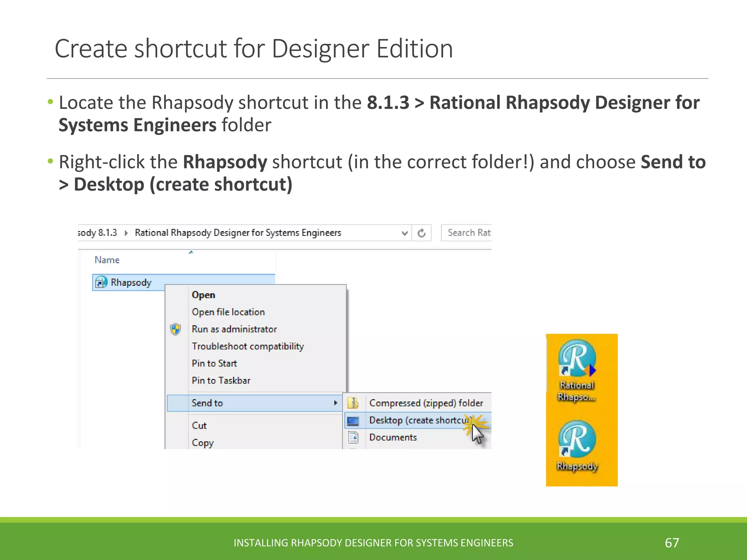The width and height of the screenshot is (747, 560).
Task: Click the Refresh button in the address bar
Action: [422, 233]
